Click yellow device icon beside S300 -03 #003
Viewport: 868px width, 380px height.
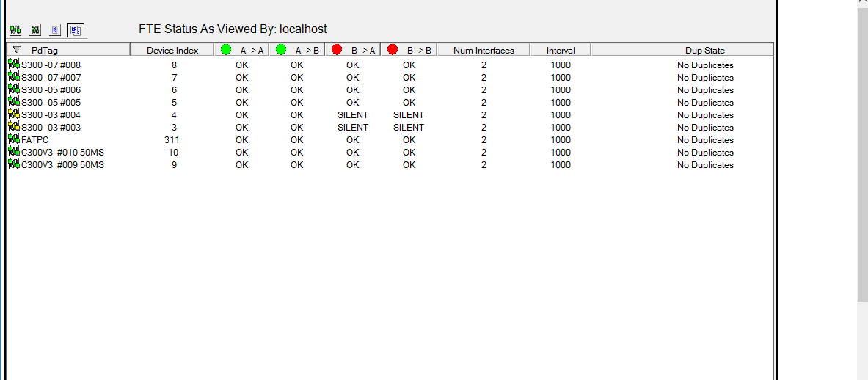click(14, 127)
